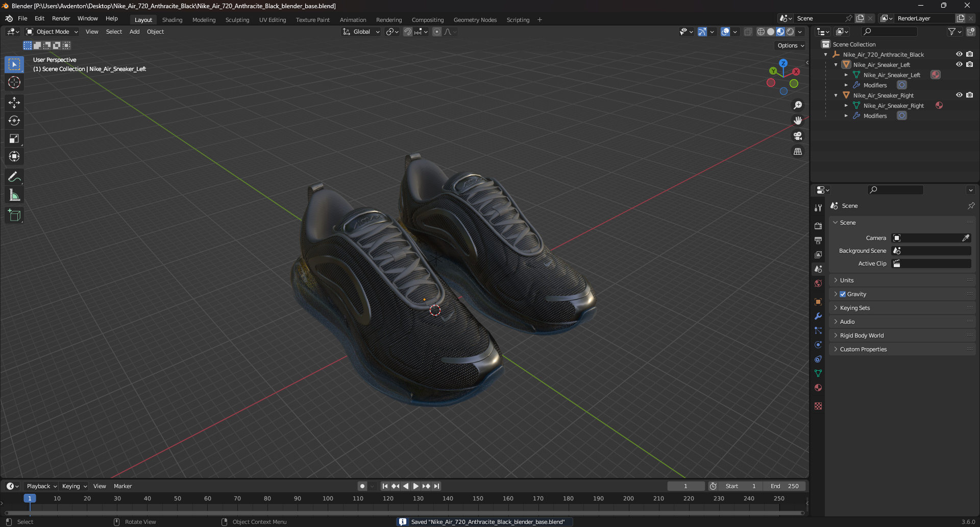Select the Annotate tool
980x527 pixels.
point(14,177)
